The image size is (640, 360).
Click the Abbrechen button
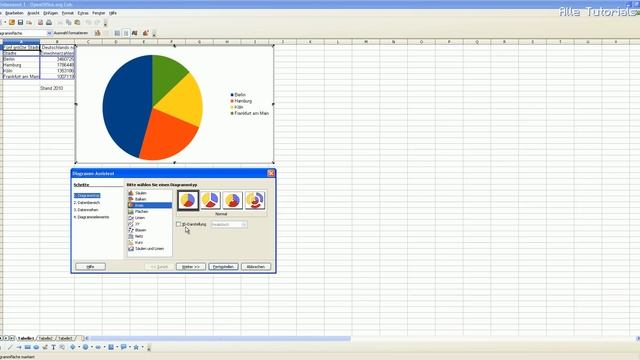pyautogui.click(x=256, y=267)
